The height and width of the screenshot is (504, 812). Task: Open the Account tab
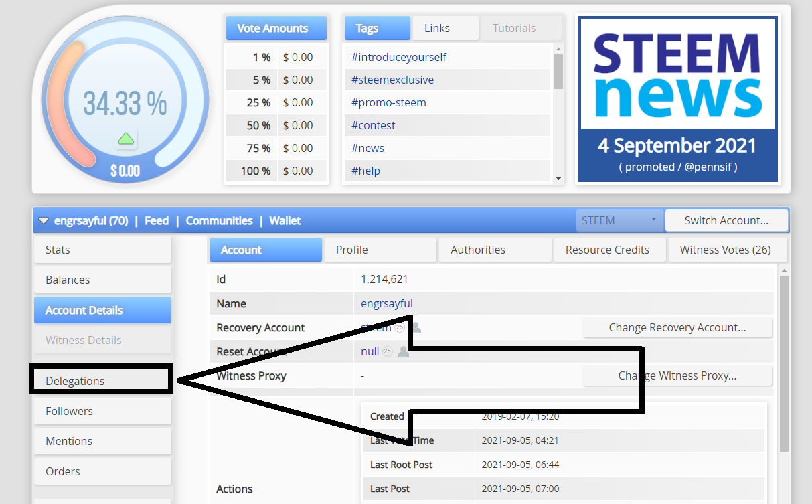tap(266, 250)
